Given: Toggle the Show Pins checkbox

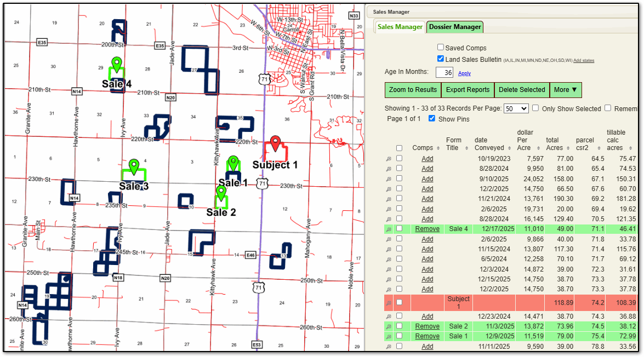Looking at the screenshot, I should pos(432,118).
